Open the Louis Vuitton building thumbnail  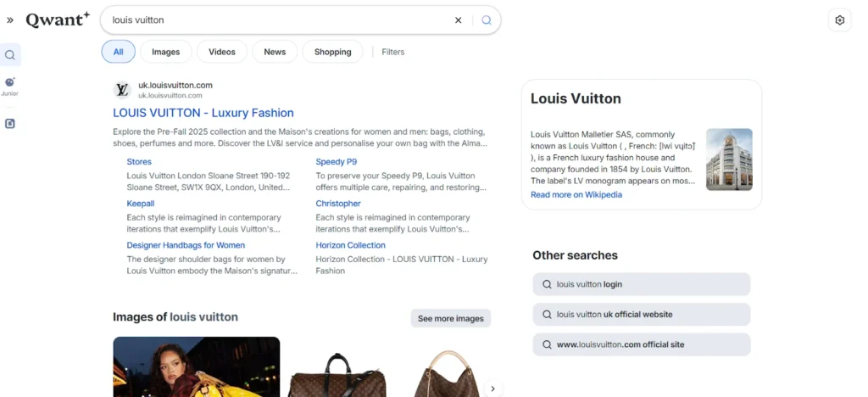729,159
